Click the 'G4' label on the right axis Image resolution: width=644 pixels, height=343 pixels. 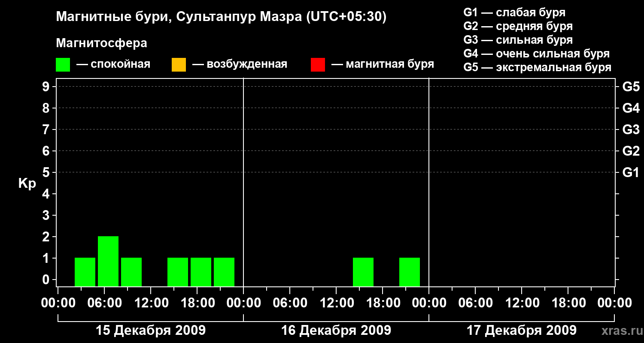click(631, 108)
